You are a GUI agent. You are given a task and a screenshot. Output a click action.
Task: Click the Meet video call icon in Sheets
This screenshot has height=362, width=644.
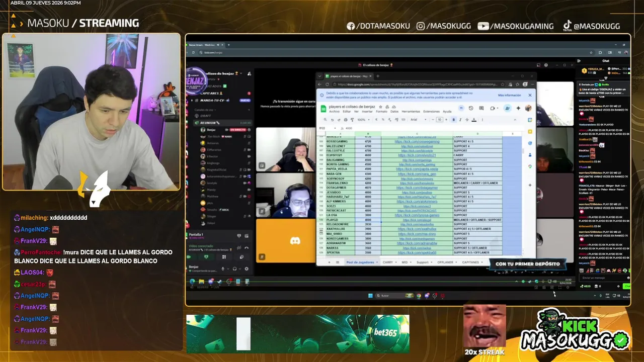493,108
